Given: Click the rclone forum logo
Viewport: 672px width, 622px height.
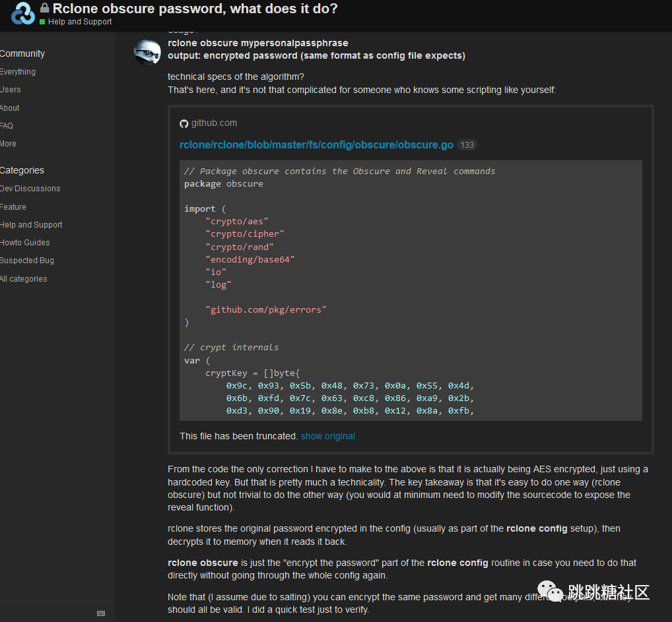Looking at the screenshot, I should [22, 13].
